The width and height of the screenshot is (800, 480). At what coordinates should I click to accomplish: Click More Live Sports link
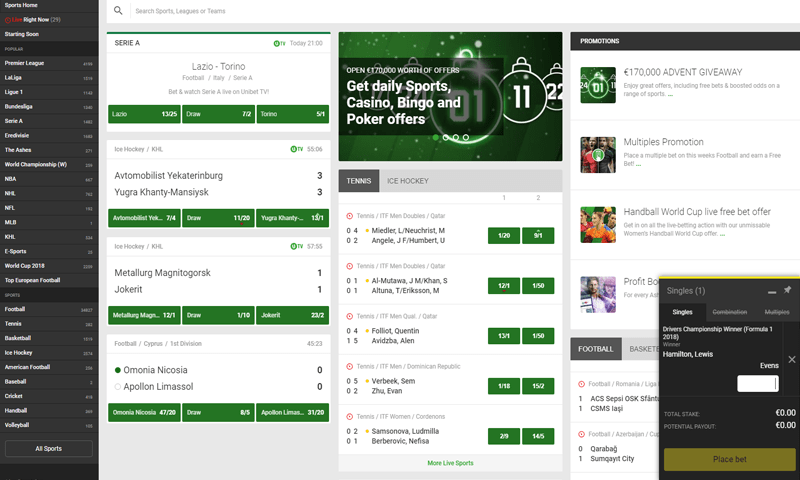pyautogui.click(x=450, y=463)
